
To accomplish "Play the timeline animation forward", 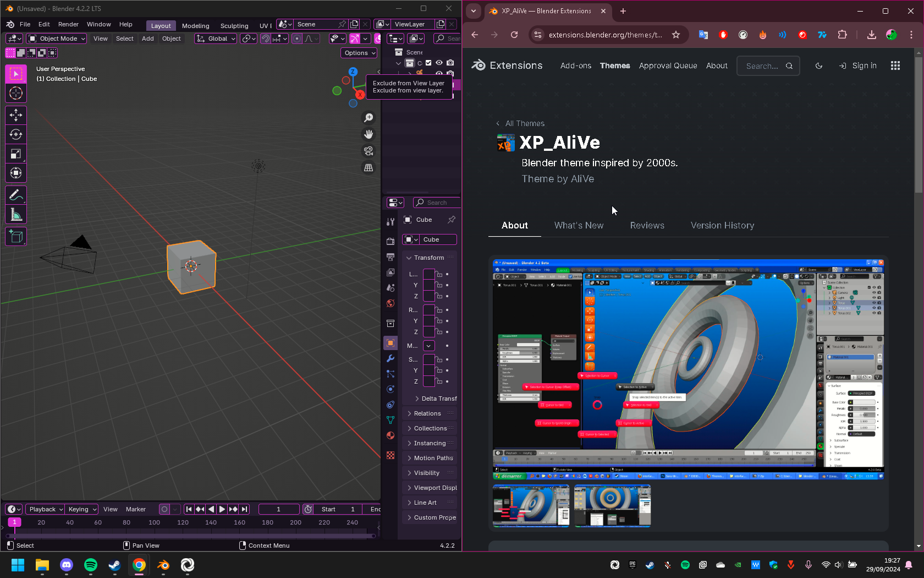I will pos(222,509).
